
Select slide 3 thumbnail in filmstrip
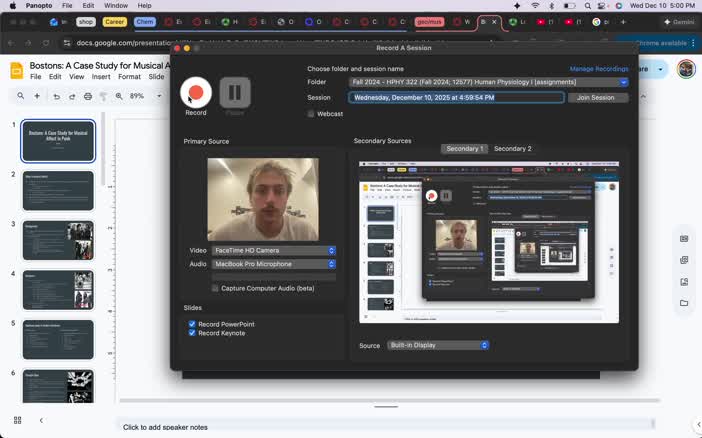point(58,240)
